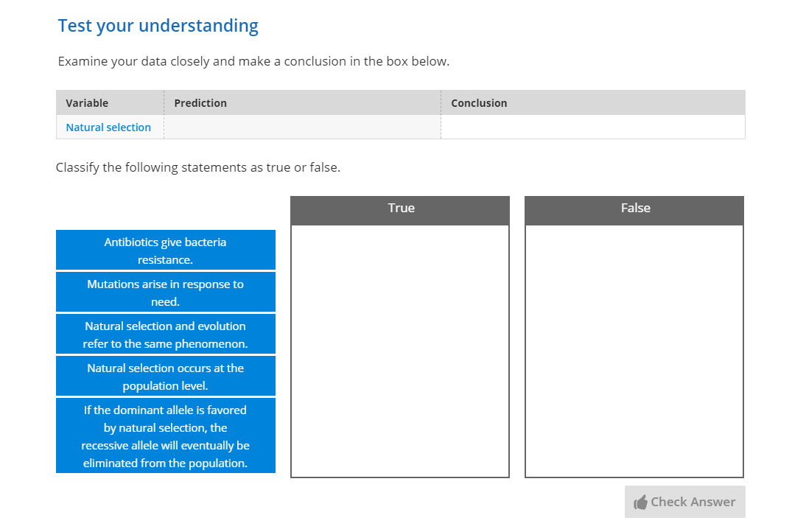Click inside the False answer box
This screenshot has height=532, width=806.
[x=634, y=351]
